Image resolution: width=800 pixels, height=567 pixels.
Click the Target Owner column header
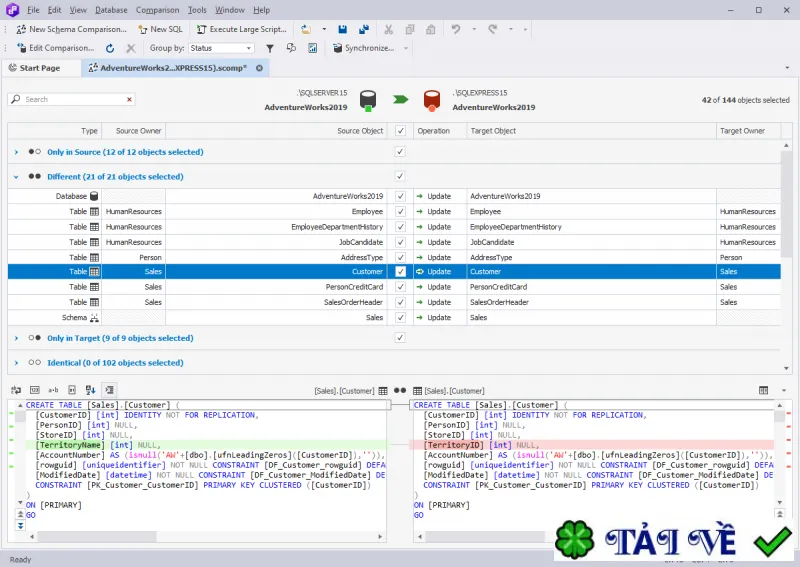[748, 131]
